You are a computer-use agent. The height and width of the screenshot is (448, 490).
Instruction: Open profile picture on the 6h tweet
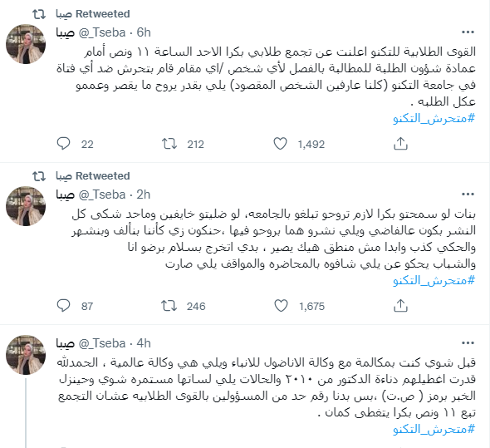(26, 44)
